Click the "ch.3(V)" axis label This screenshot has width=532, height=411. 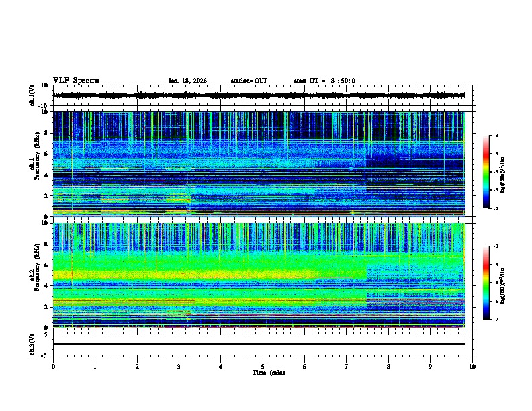pos(32,345)
